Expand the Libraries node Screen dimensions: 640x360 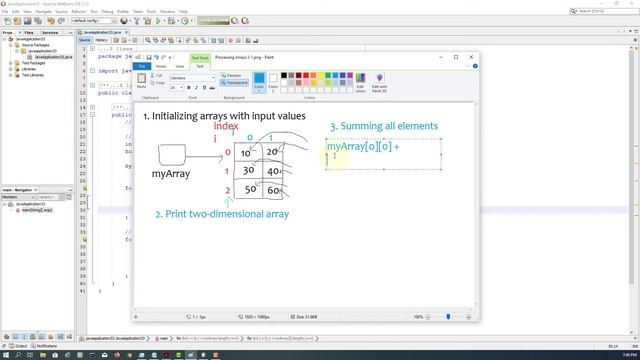(11, 69)
